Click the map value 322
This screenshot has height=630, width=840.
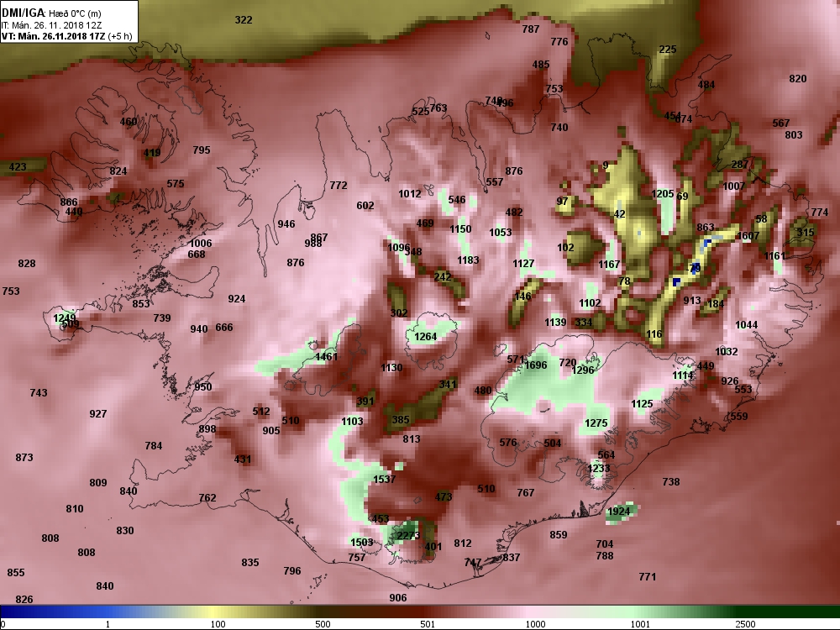pyautogui.click(x=244, y=20)
